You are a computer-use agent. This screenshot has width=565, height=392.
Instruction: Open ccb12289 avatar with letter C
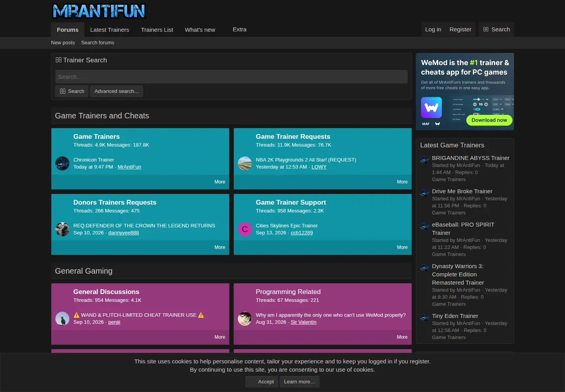(245, 229)
